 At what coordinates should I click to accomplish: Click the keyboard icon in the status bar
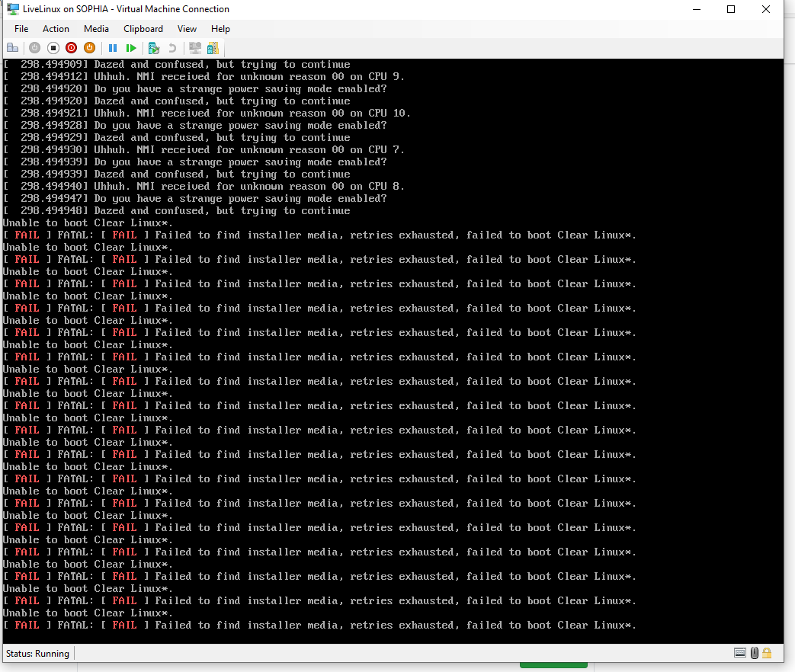(x=740, y=653)
